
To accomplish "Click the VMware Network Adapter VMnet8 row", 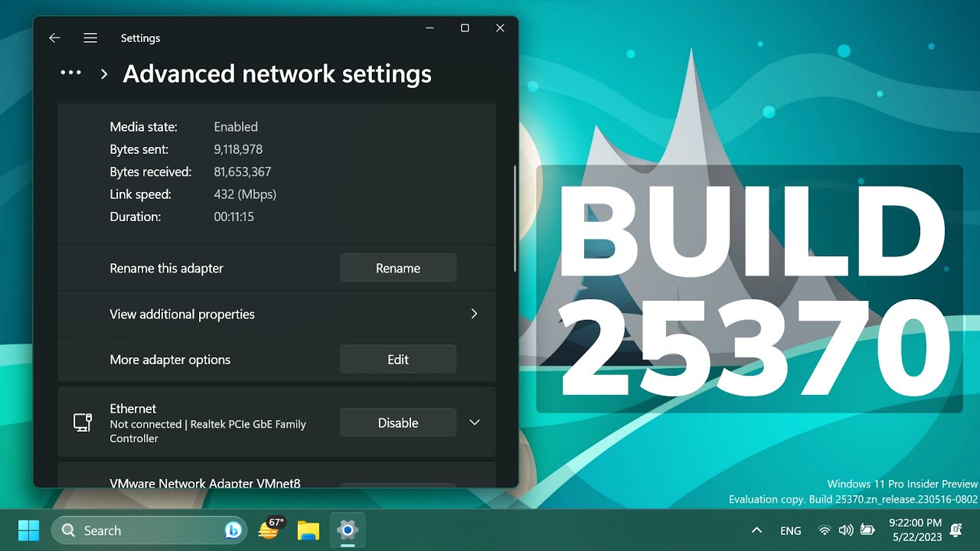I will tap(276, 474).
